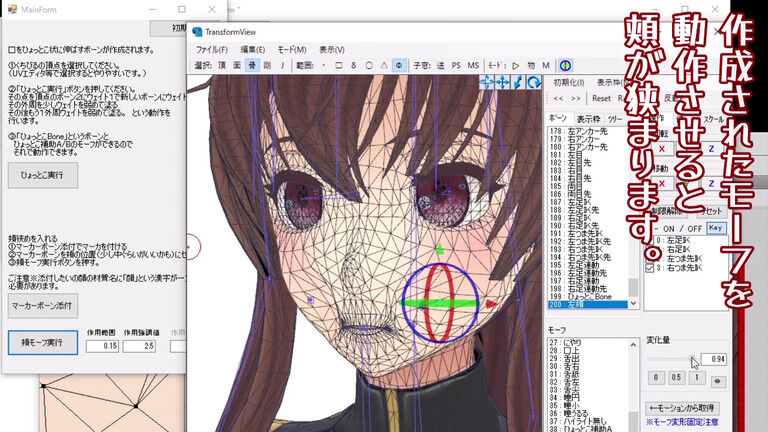
Task: Click the 作用範囲 field showing 0.15
Action: pos(102,346)
